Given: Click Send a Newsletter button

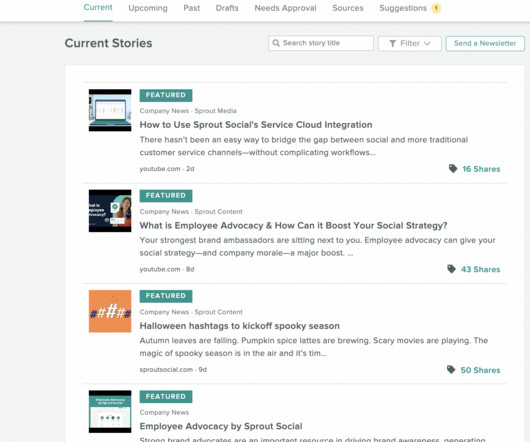Looking at the screenshot, I should click(485, 44).
